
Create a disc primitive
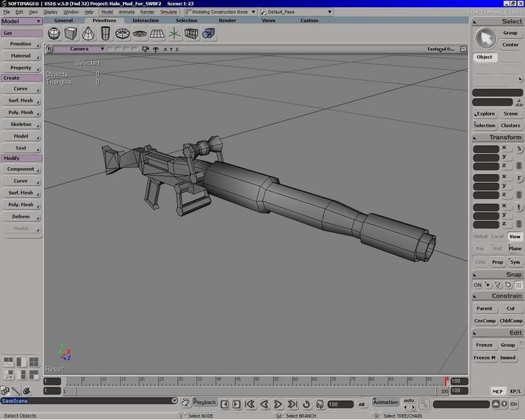click(x=140, y=33)
